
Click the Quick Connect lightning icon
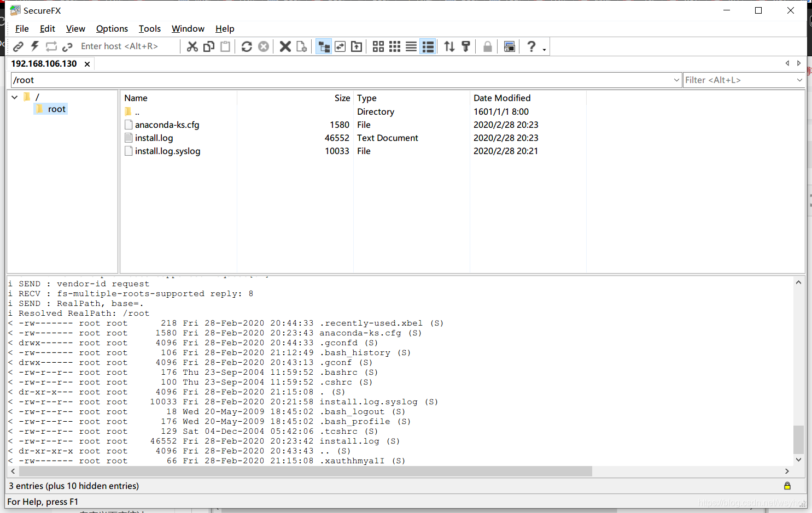click(x=34, y=46)
